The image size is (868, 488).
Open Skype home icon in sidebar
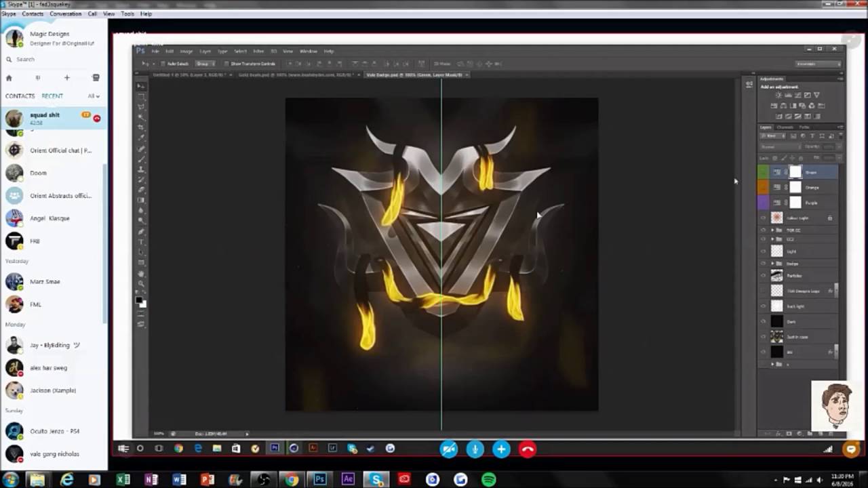9,78
